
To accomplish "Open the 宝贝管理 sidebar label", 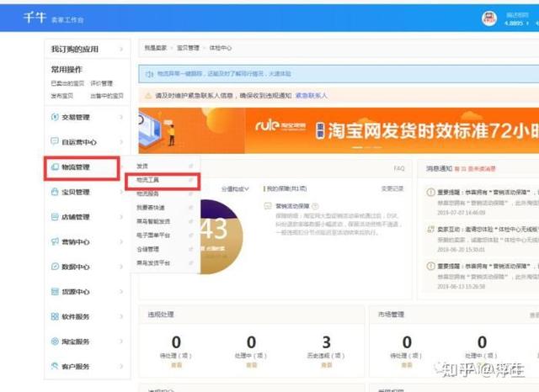I will [76, 192].
